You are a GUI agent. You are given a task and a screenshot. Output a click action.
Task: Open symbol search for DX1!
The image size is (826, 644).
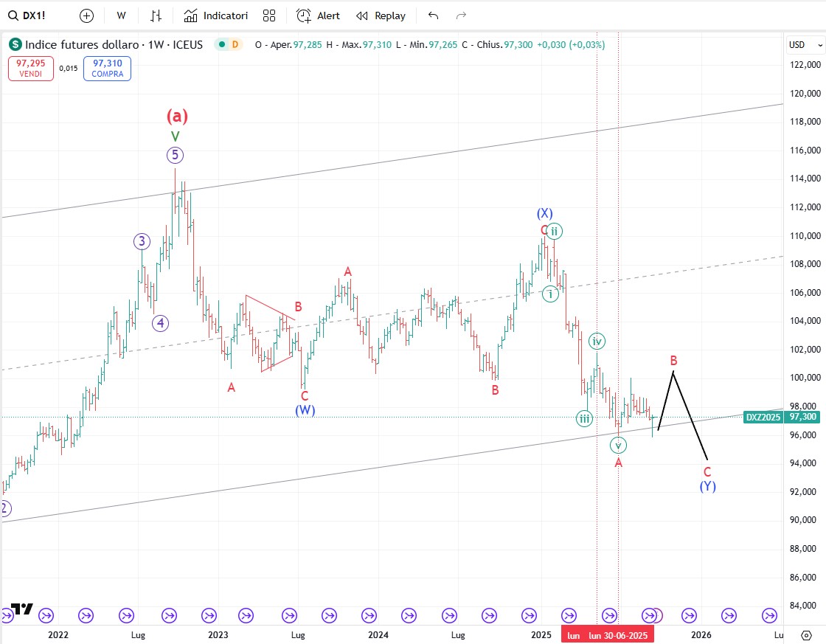27,15
